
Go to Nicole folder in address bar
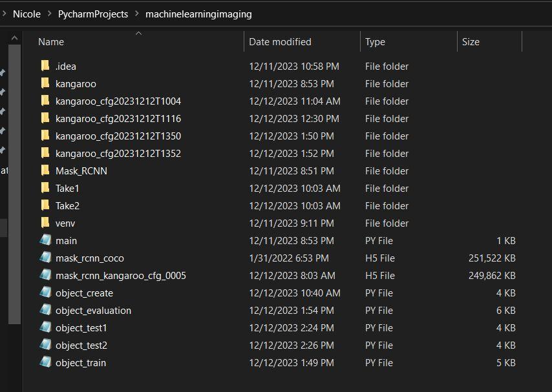[x=27, y=14]
